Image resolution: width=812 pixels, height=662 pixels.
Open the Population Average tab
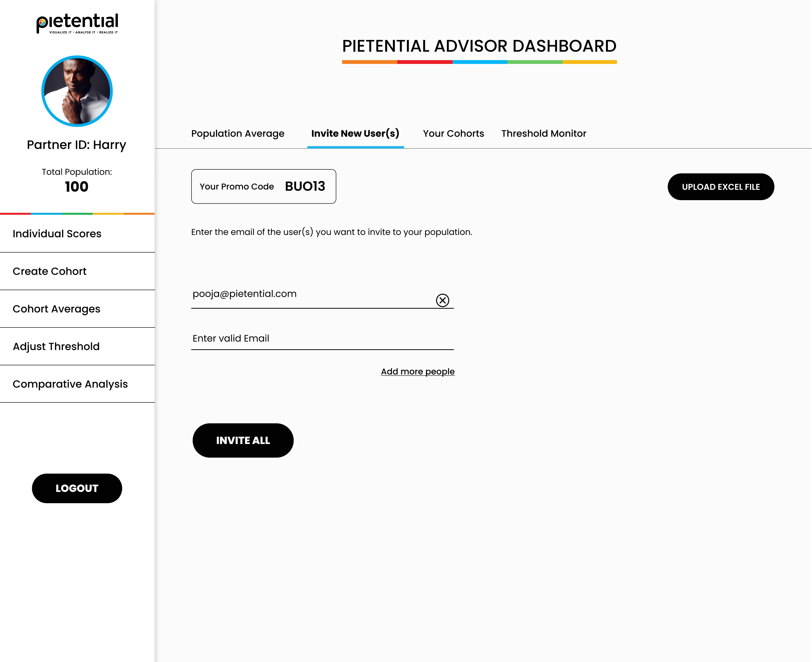tap(238, 133)
